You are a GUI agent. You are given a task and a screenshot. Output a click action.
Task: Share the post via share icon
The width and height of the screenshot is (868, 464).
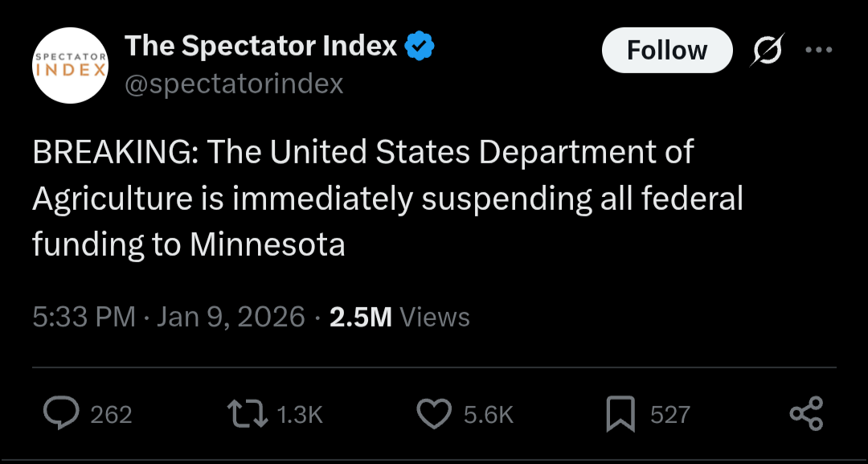click(806, 413)
